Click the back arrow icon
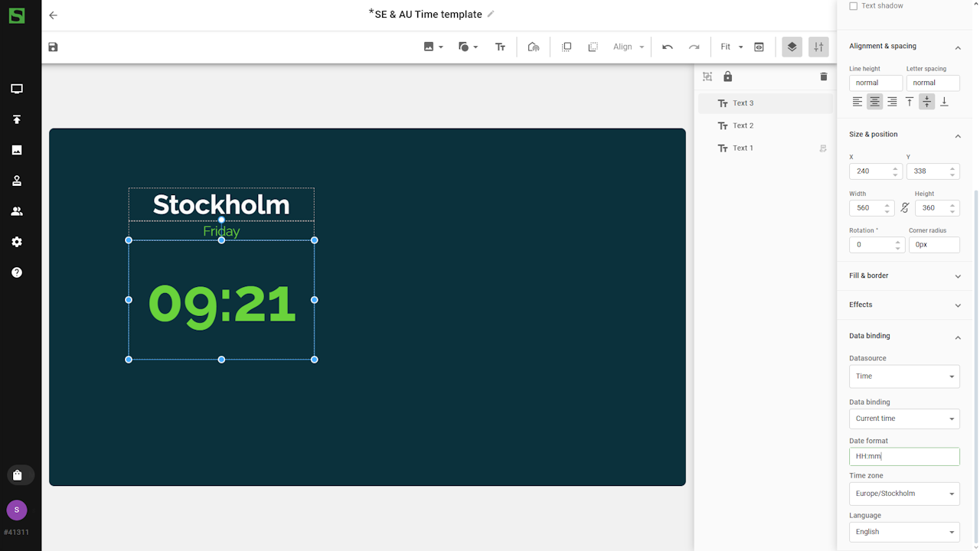The image size is (980, 551). click(53, 15)
